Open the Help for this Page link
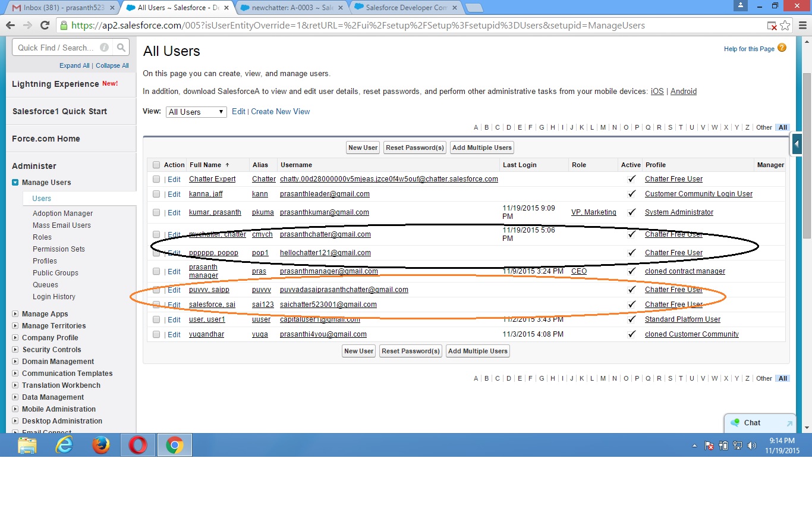 [x=749, y=49]
